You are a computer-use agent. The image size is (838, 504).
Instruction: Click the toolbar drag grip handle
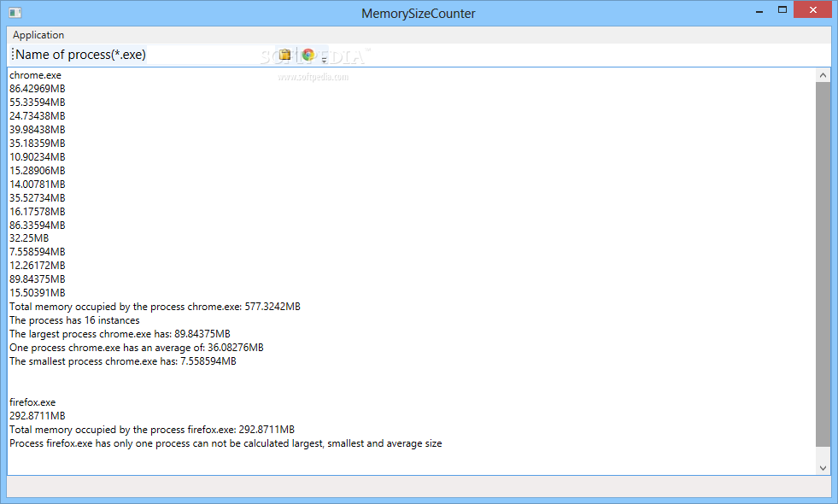tap(12, 55)
